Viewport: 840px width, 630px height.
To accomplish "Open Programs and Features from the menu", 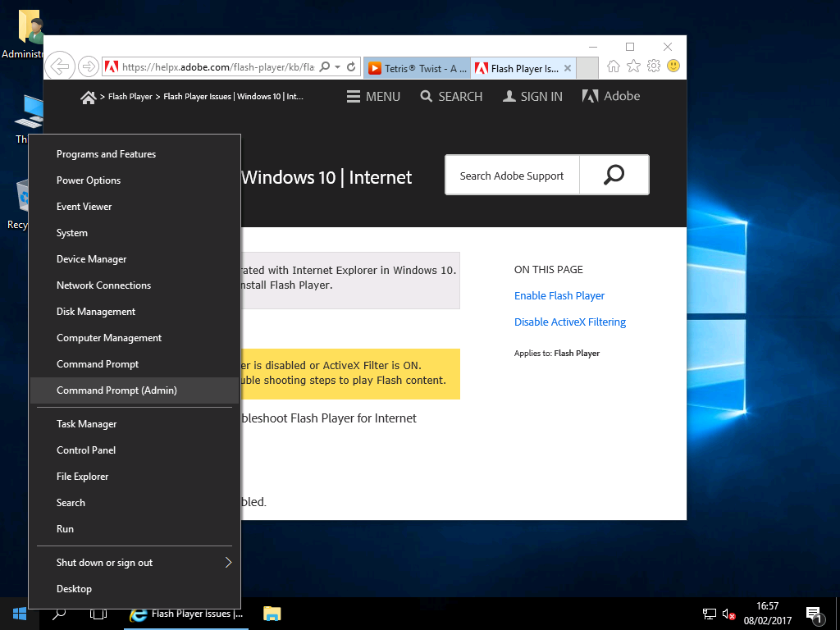I will pyautogui.click(x=134, y=154).
